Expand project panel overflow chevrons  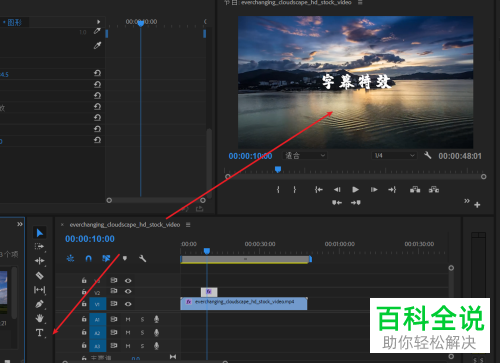pos(20,224)
